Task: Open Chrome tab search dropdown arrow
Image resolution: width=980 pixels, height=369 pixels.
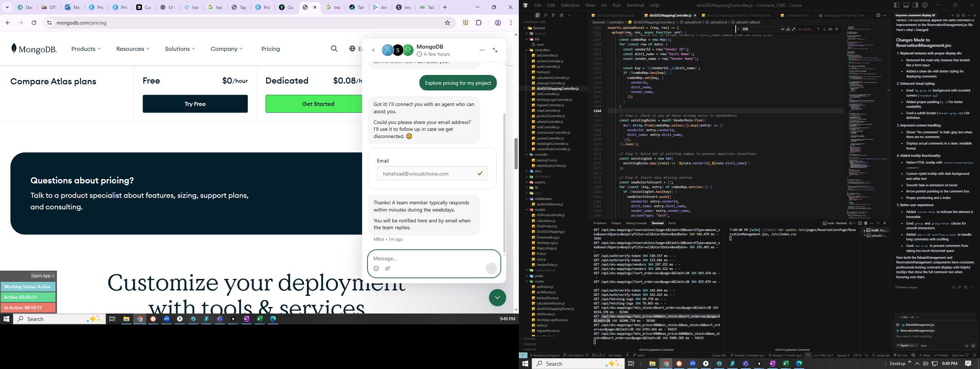Action: pyautogui.click(x=7, y=7)
